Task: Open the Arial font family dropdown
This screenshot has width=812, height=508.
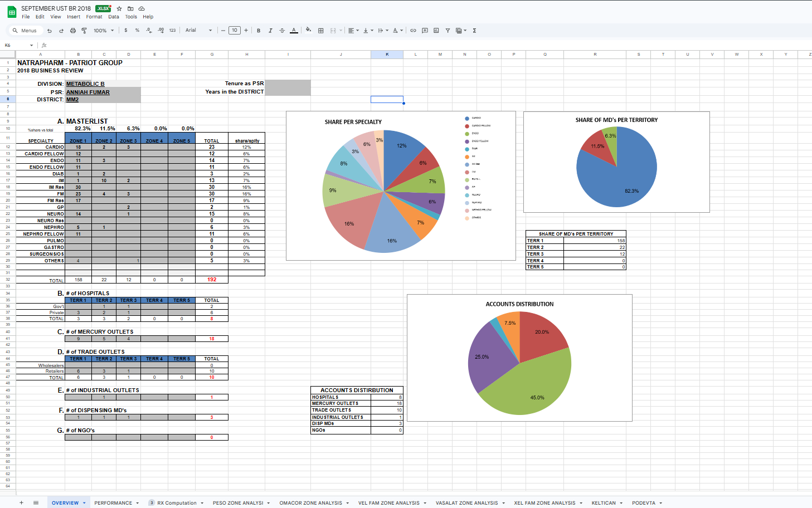Action: (x=199, y=31)
